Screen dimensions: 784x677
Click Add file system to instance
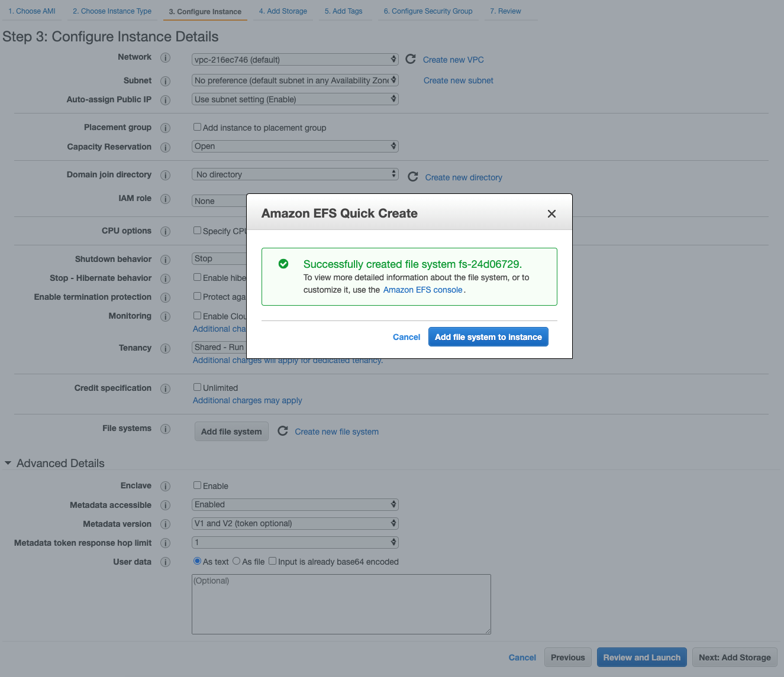(x=488, y=336)
